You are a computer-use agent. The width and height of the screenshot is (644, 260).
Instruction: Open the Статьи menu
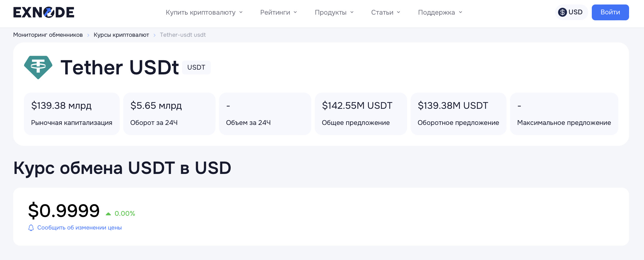click(386, 12)
